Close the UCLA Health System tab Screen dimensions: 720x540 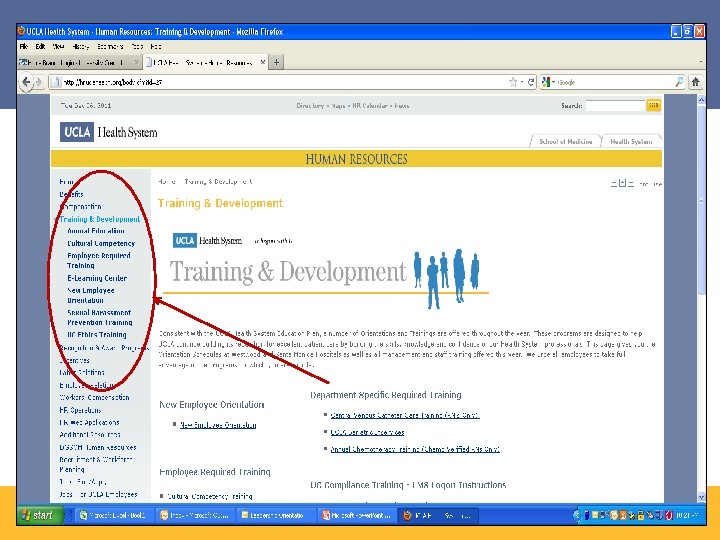(x=263, y=62)
